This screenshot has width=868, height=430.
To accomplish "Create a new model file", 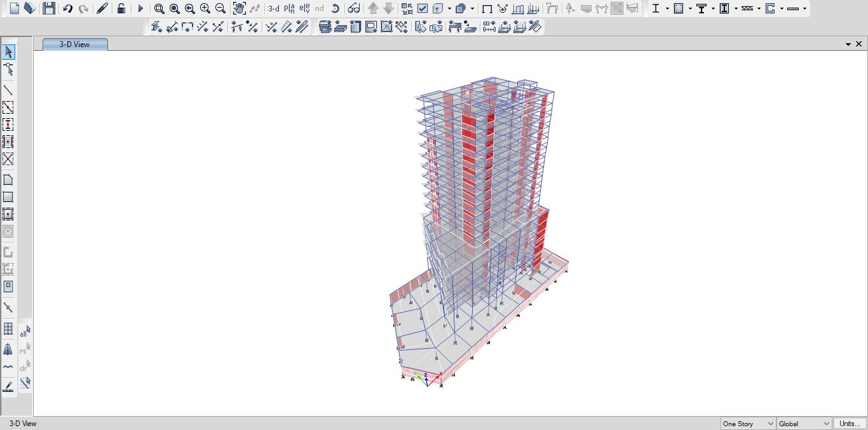I will [14, 8].
